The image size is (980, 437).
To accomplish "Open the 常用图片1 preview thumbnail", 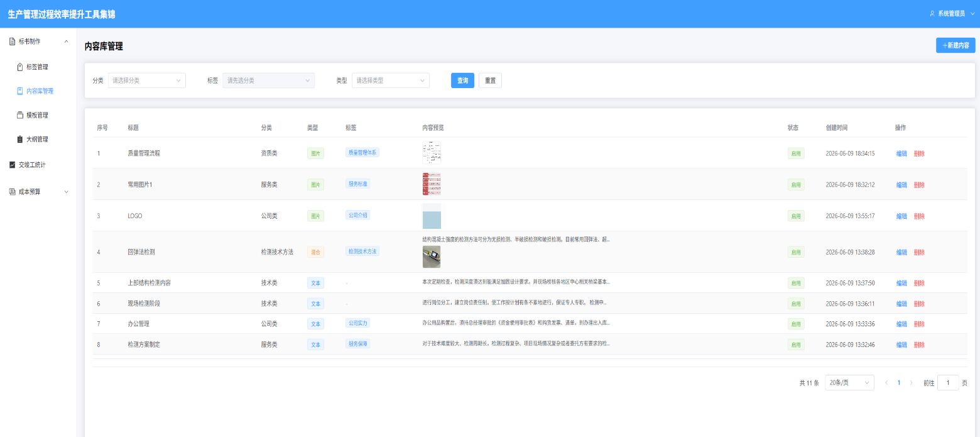I will pos(432,184).
